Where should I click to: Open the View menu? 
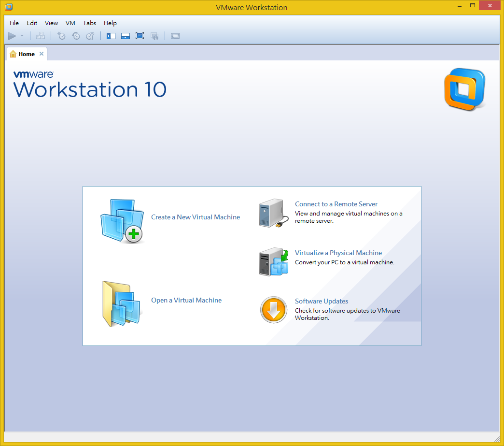pyautogui.click(x=52, y=23)
